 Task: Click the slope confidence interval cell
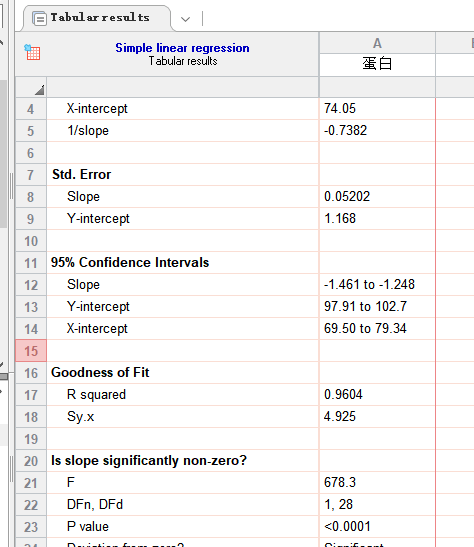point(377,285)
